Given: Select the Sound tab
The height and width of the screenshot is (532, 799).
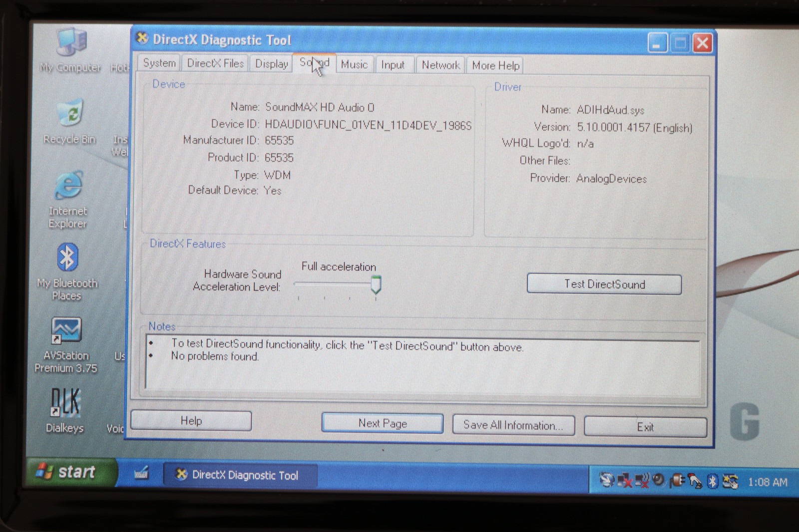Looking at the screenshot, I should [x=315, y=63].
